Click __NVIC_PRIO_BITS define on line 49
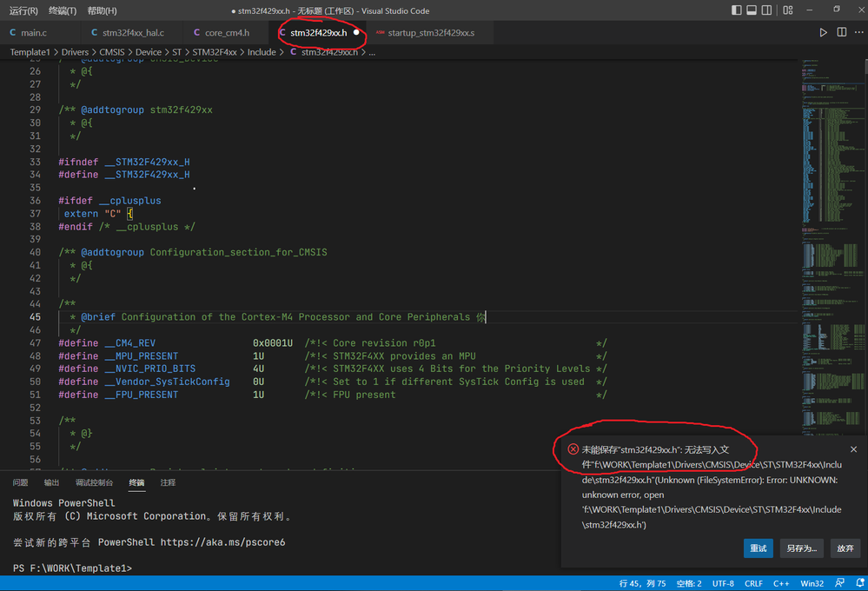This screenshot has width=868, height=591. point(149,369)
